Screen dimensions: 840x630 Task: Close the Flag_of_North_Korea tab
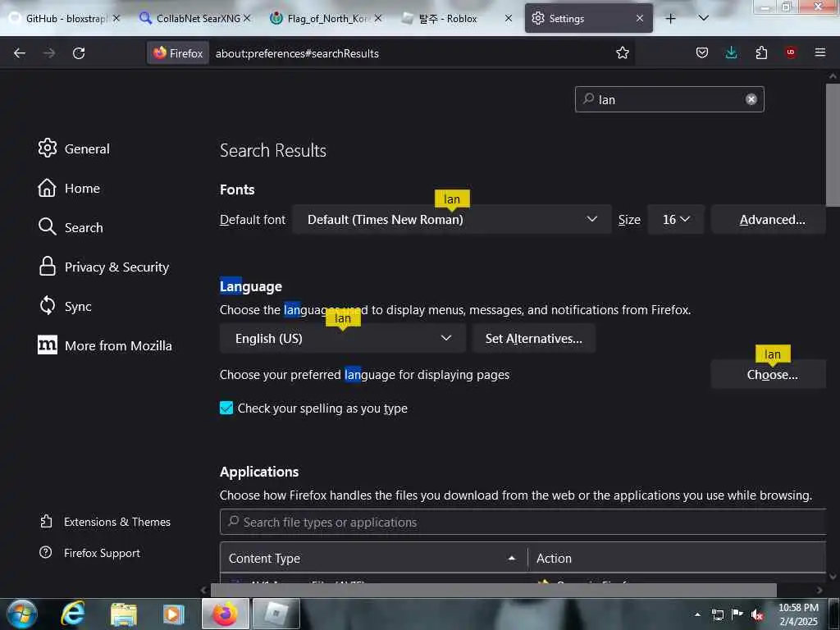click(378, 19)
